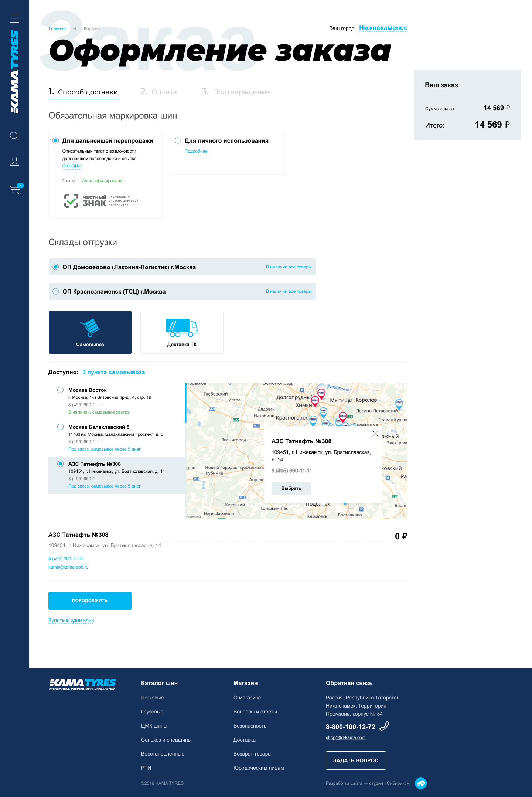Image resolution: width=532 pixels, height=797 pixels.
Task: Click the Sibirix studio logo icon
Action: pyautogui.click(x=421, y=783)
